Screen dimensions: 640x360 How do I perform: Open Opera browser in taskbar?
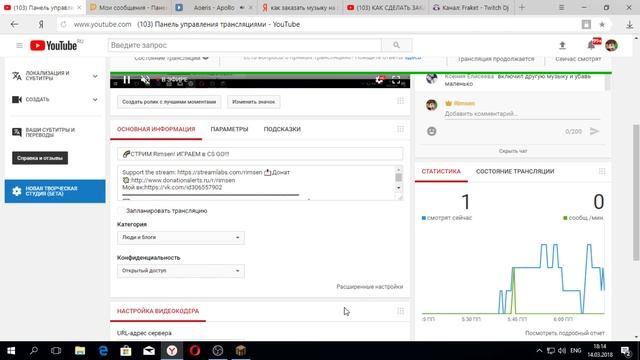[x=195, y=351]
